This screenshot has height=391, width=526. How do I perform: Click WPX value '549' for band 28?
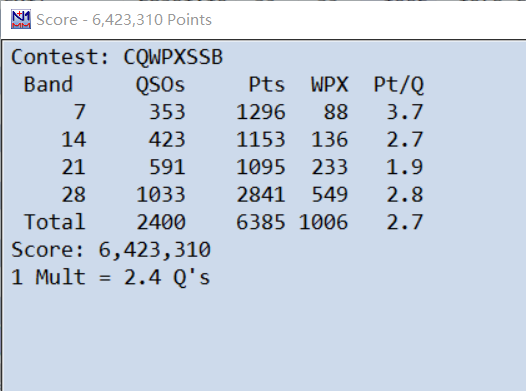pos(329,194)
